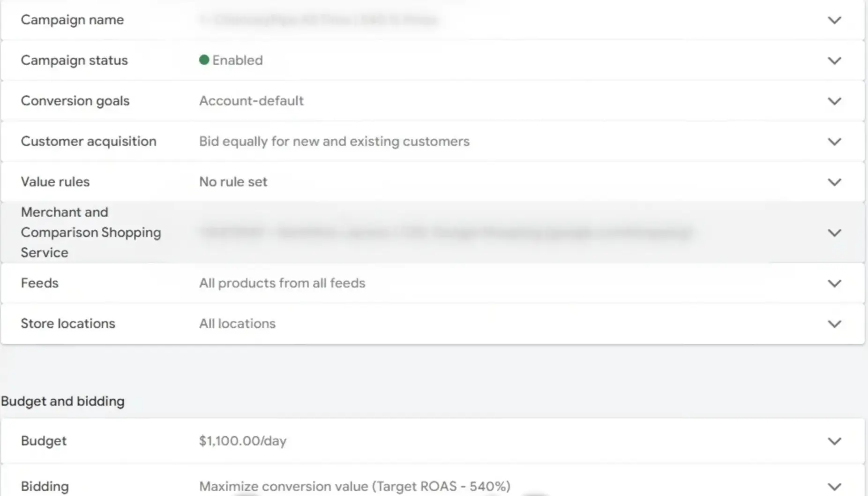Select Bid equally for new and existing customers

[x=334, y=141]
